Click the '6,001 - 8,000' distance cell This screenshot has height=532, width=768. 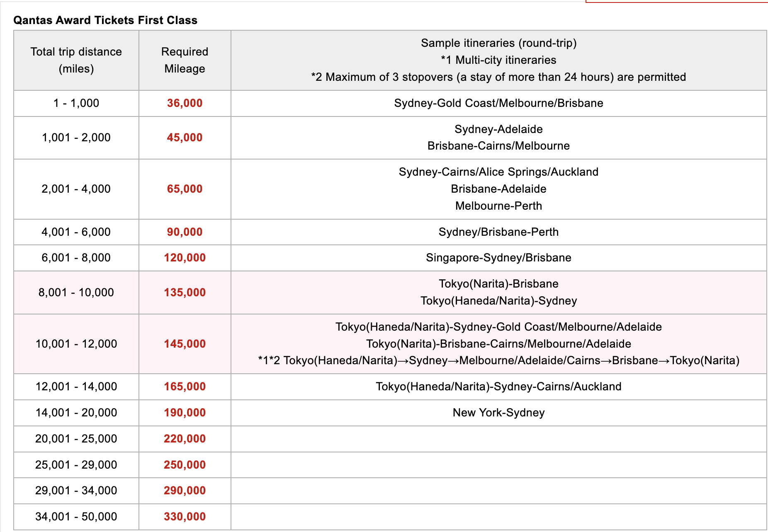[x=76, y=258]
